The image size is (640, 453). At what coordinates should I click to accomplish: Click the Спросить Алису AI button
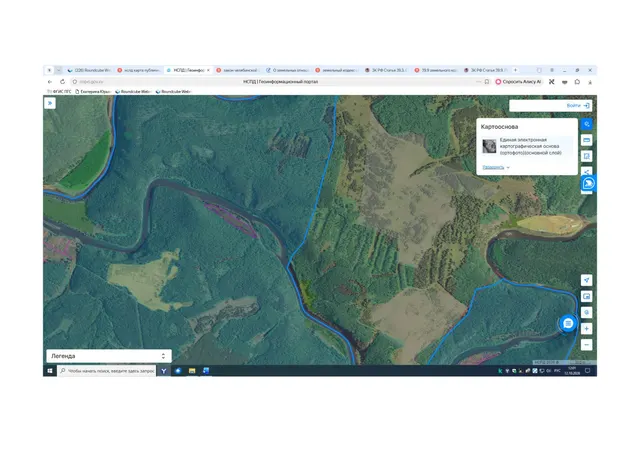coord(518,82)
